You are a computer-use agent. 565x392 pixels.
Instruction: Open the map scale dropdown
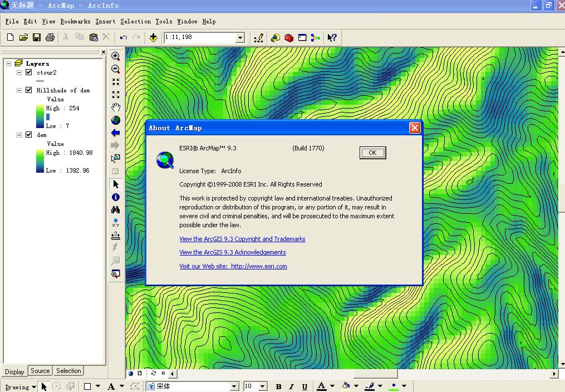(x=240, y=37)
